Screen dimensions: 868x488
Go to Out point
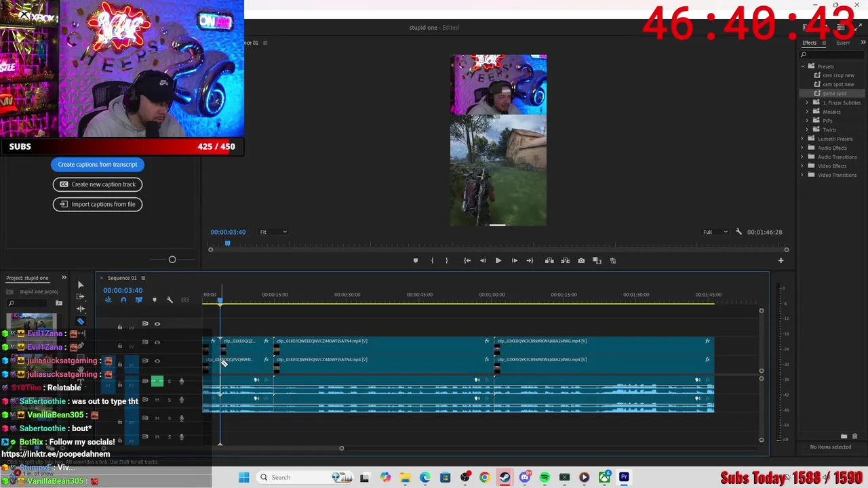coord(530,260)
